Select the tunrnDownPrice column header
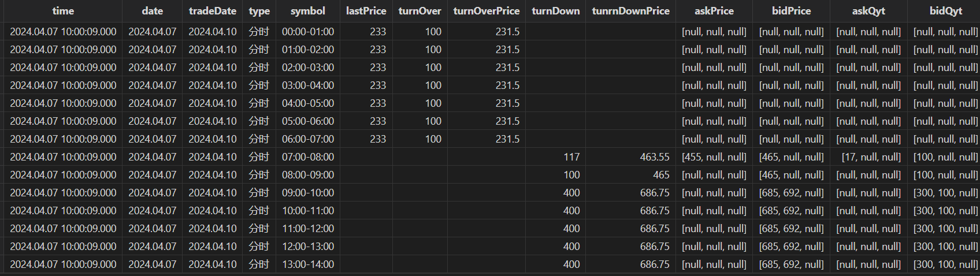 (x=630, y=11)
